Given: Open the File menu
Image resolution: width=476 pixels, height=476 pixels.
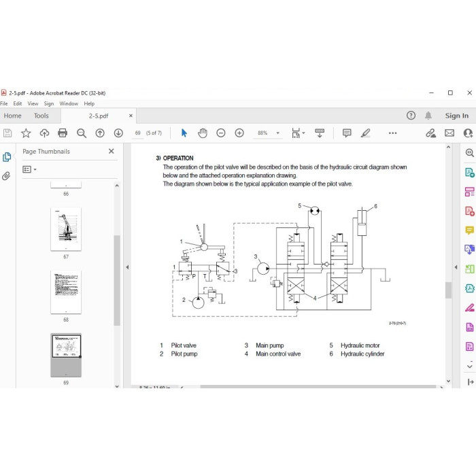Looking at the screenshot, I should [4, 103].
